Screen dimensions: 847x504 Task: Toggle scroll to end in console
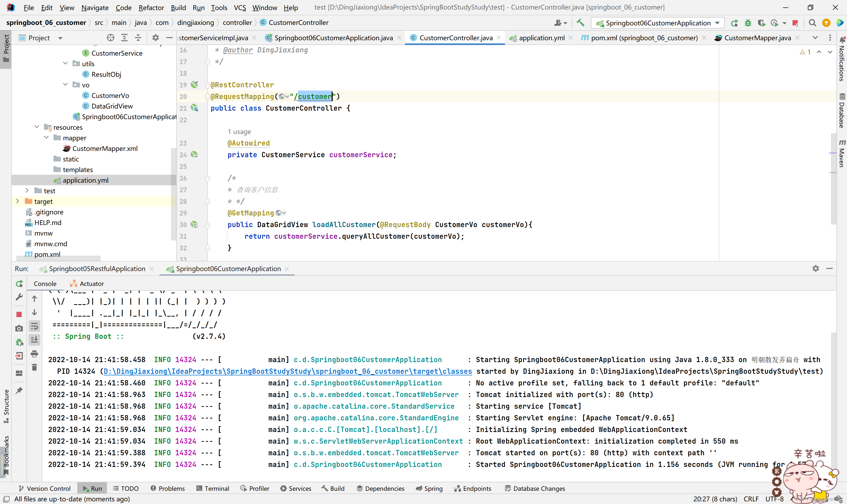34,340
